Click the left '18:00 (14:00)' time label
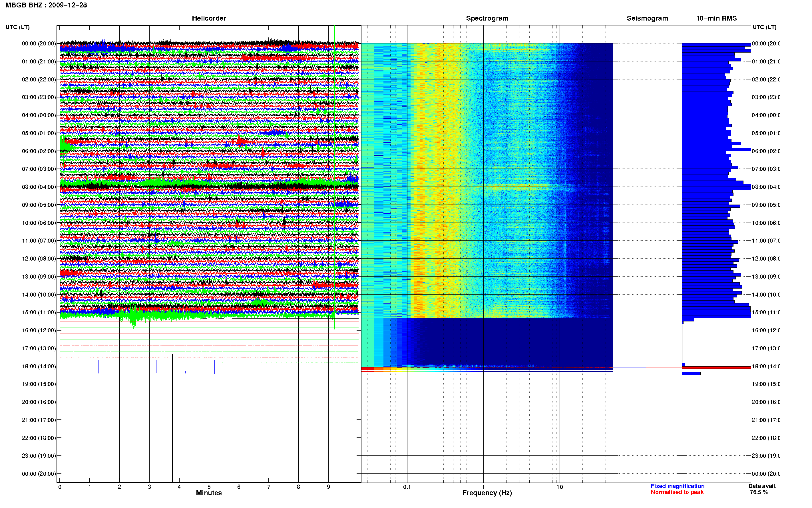 [x=39, y=366]
